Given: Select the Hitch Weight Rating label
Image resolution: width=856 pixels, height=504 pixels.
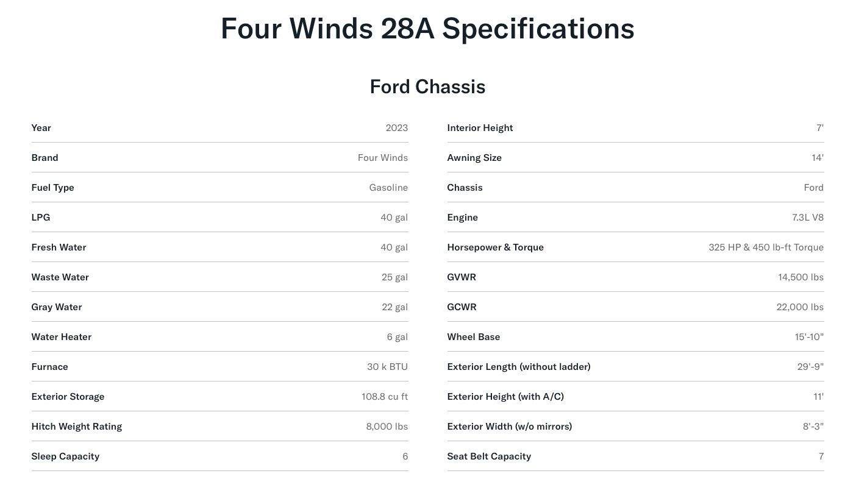Looking at the screenshot, I should (77, 427).
